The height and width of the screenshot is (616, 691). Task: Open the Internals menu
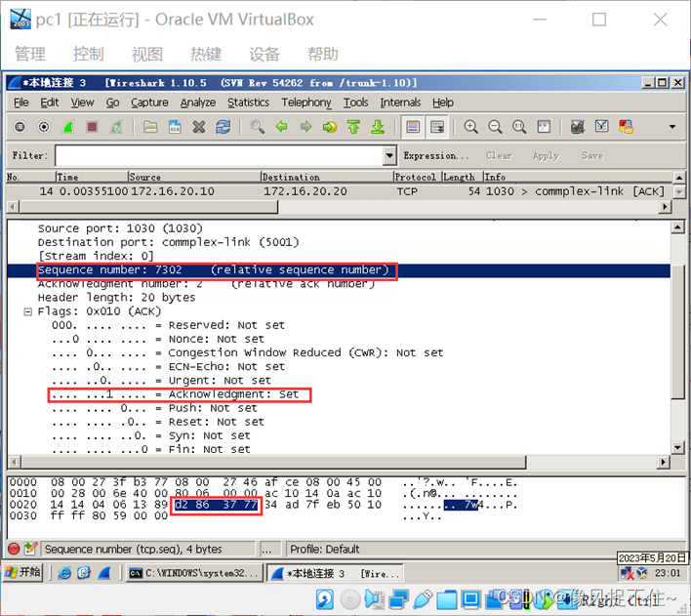click(400, 103)
